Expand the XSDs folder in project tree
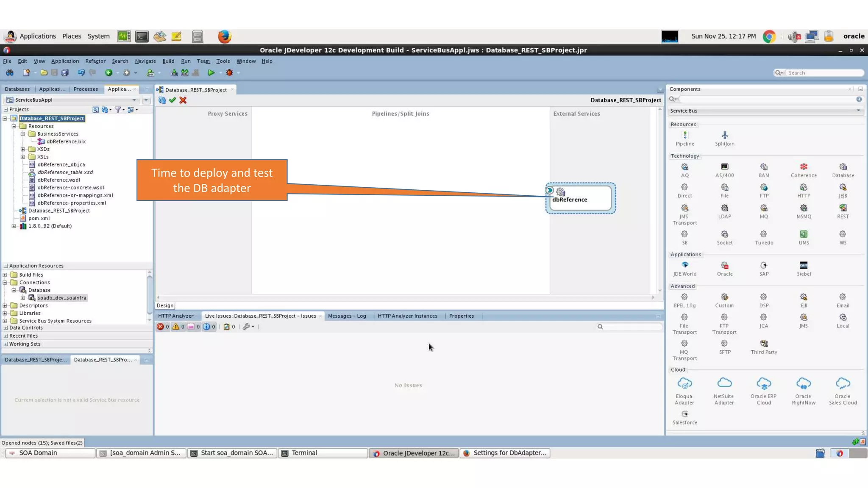The height and width of the screenshot is (488, 868). point(23,149)
